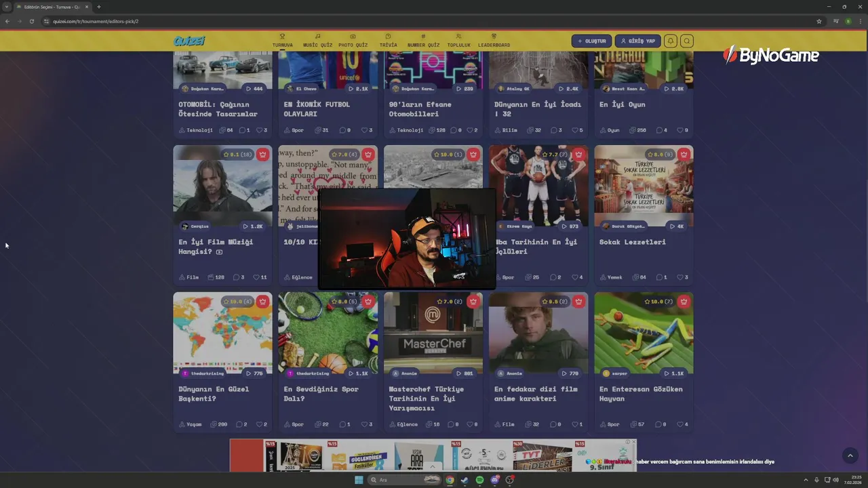Open the Topluluk community page
This screenshot has height=488, width=868.
(458, 41)
